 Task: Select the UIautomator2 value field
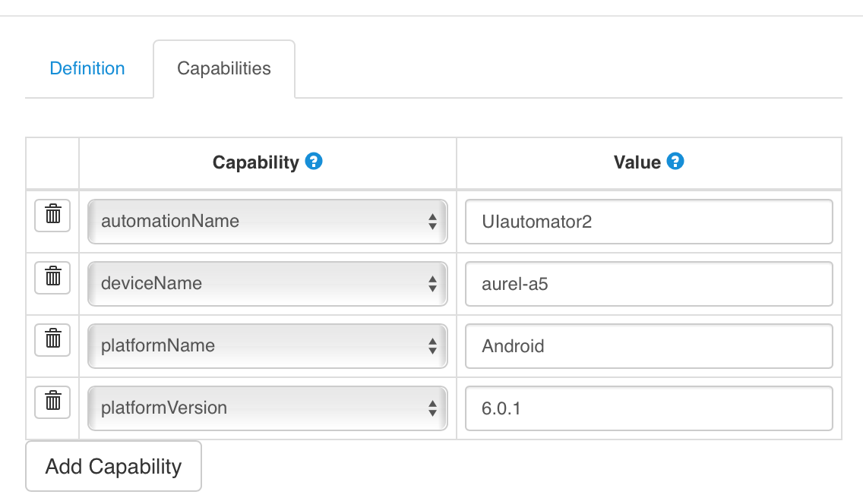[648, 221]
